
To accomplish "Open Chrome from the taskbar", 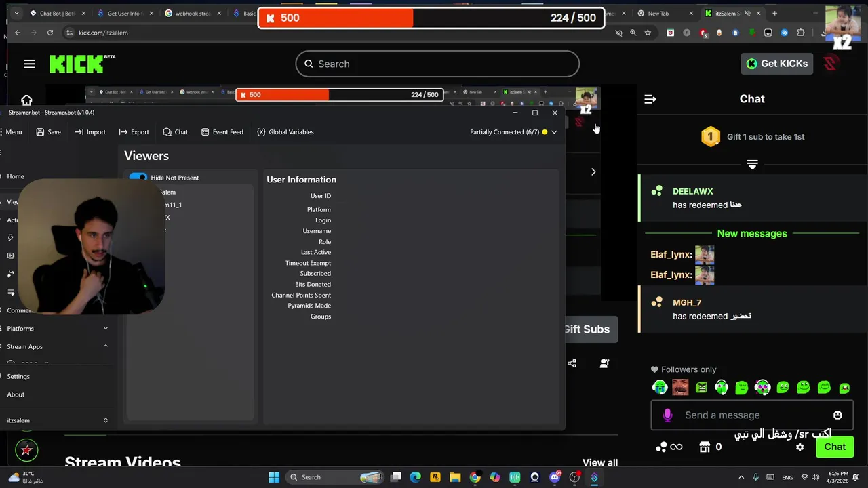I will pyautogui.click(x=475, y=477).
